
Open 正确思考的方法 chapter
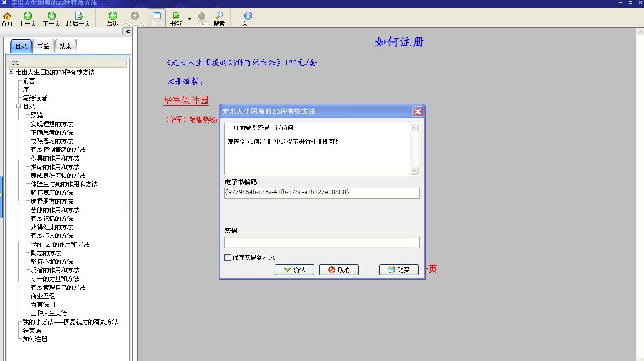(52, 133)
